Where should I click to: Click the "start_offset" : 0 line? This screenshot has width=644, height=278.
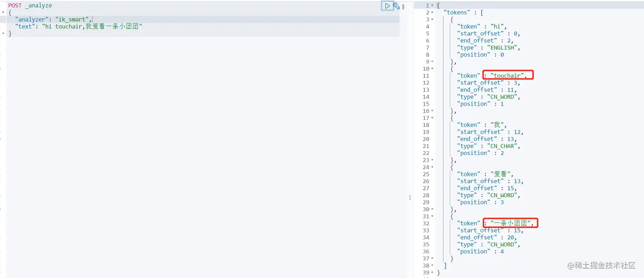click(x=489, y=34)
